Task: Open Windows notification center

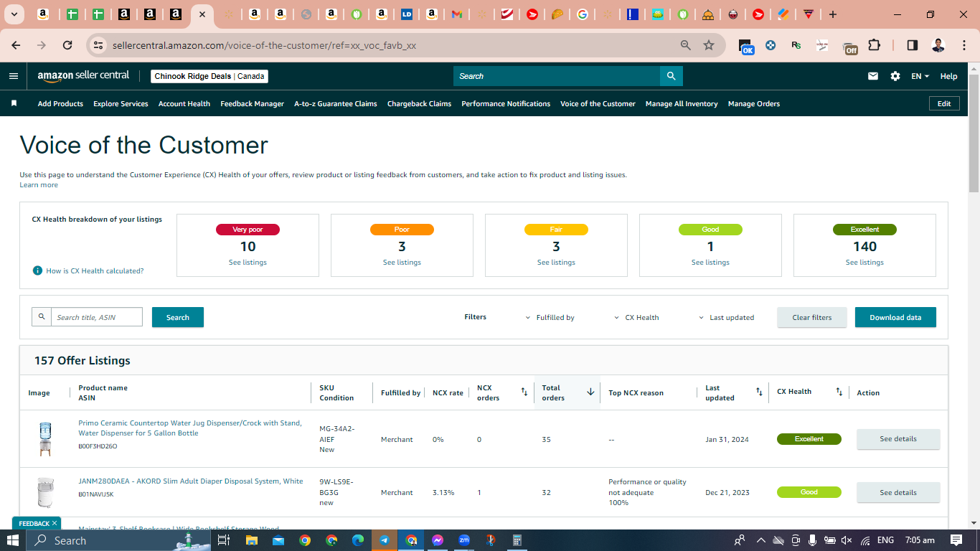Action: pos(956,540)
